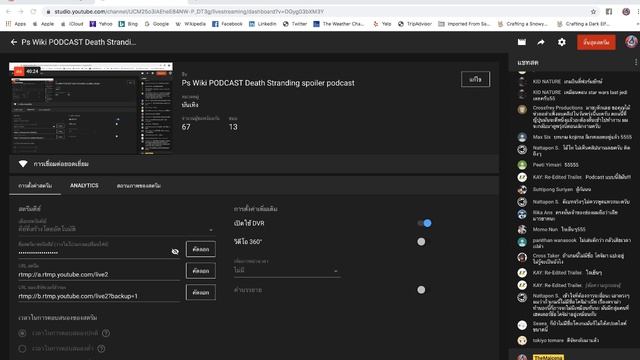Open the LinkedIn bookmark
Image resolution: width=640 pixels, height=360 pixels.
[262, 24]
